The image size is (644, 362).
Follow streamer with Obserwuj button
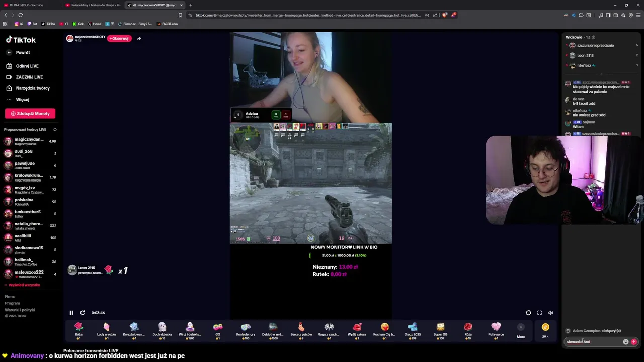120,38
